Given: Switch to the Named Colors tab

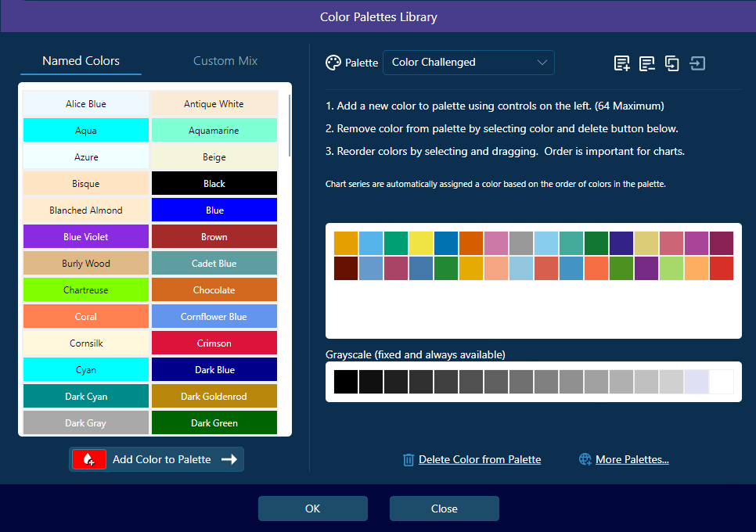Looking at the screenshot, I should [x=81, y=61].
